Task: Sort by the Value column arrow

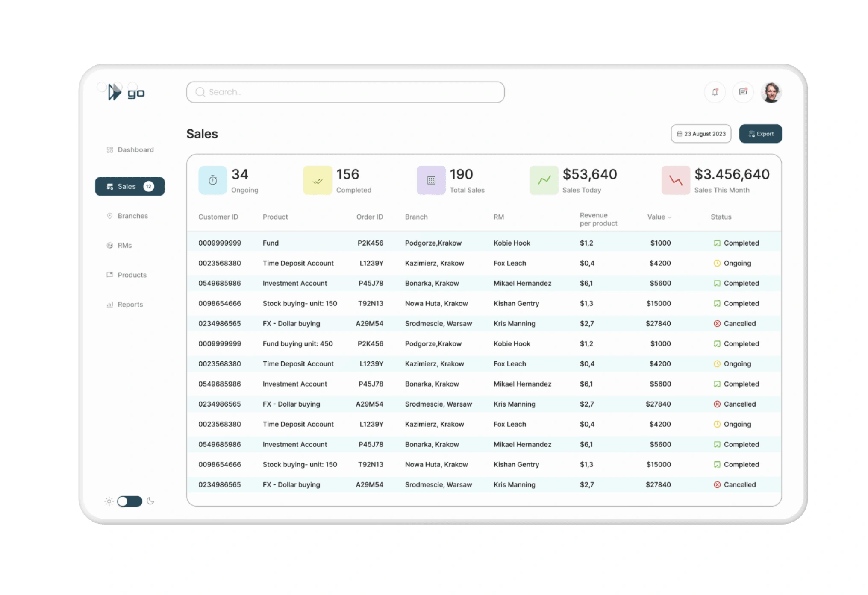Action: click(670, 217)
